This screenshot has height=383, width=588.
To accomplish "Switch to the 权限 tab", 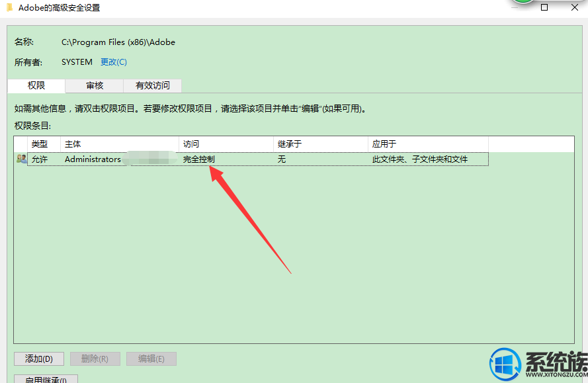I will pos(36,86).
